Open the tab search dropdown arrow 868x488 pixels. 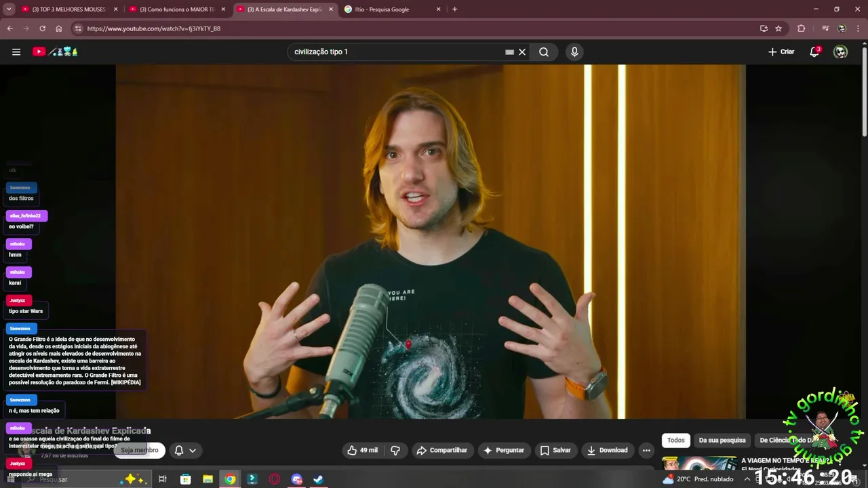coord(9,9)
